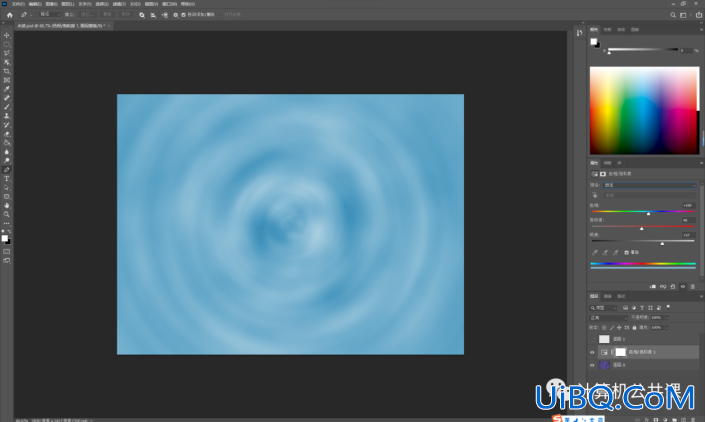Viewport: 705px width, 422px height.
Task: Clip adjustment to layer below
Action: click(652, 287)
